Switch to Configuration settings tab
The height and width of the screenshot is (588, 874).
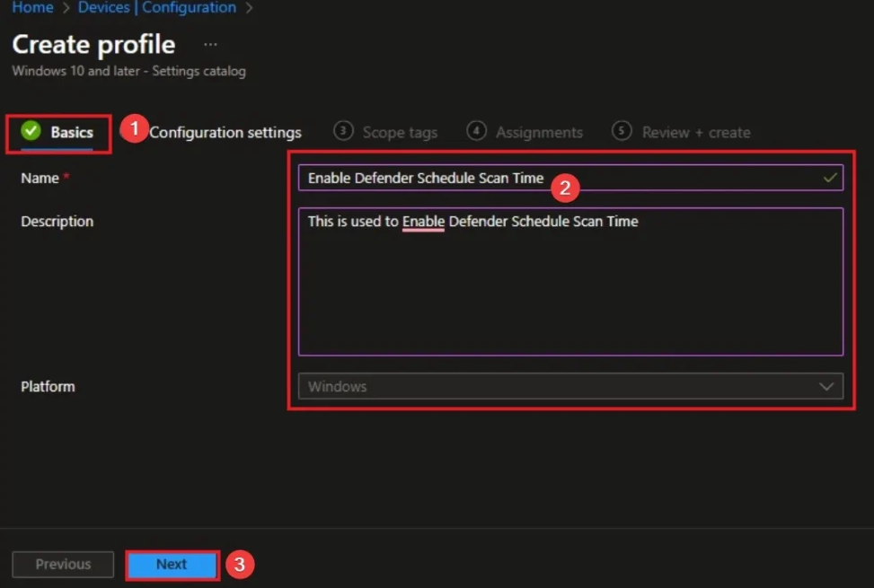[x=225, y=133]
